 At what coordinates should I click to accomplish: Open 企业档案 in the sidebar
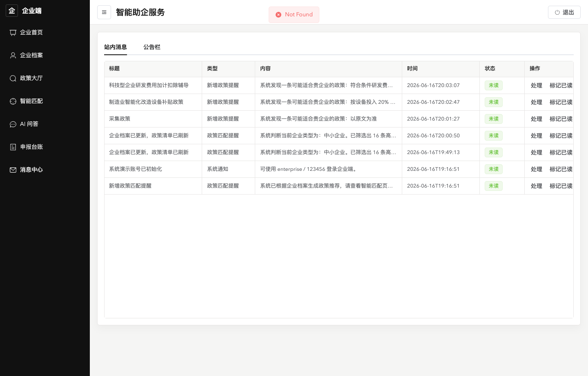45,55
